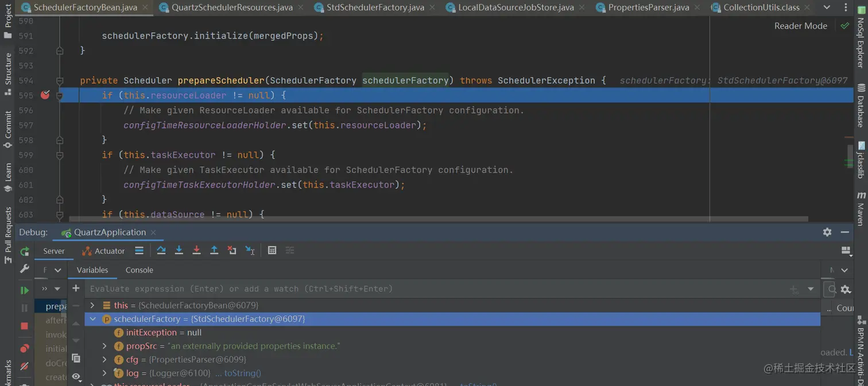Add a new watch with plus icon
Screen dimensions: 868x386
(x=76, y=288)
